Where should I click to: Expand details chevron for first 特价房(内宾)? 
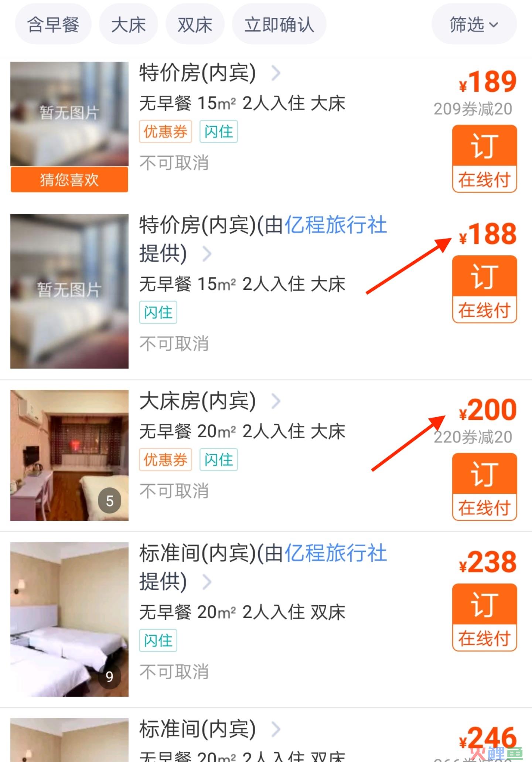(x=276, y=73)
